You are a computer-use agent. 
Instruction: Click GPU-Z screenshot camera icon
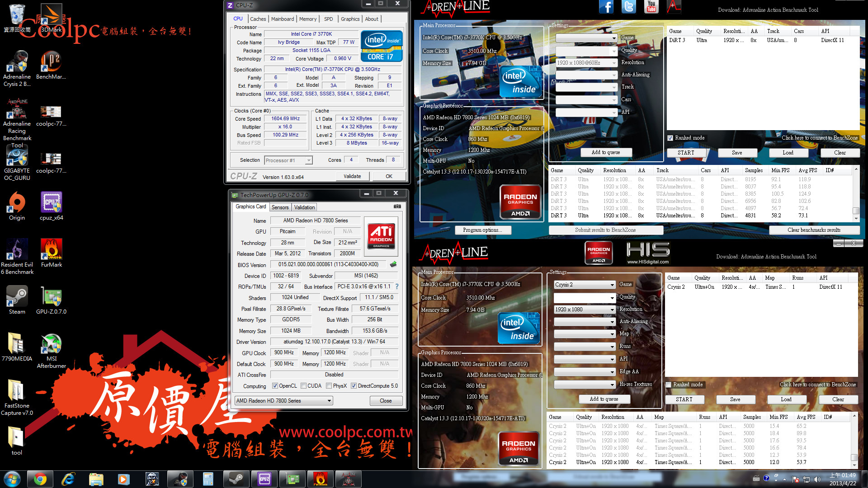[397, 206]
